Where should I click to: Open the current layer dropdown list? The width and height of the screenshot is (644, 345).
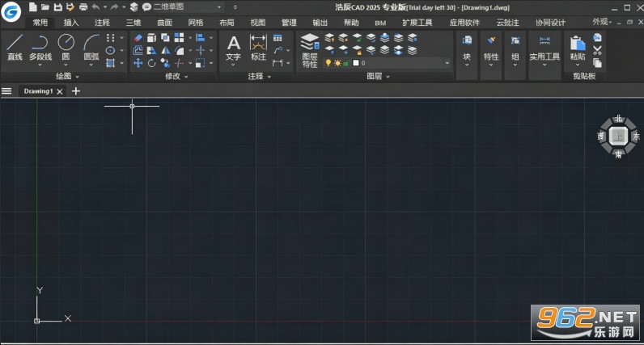pyautogui.click(x=447, y=63)
